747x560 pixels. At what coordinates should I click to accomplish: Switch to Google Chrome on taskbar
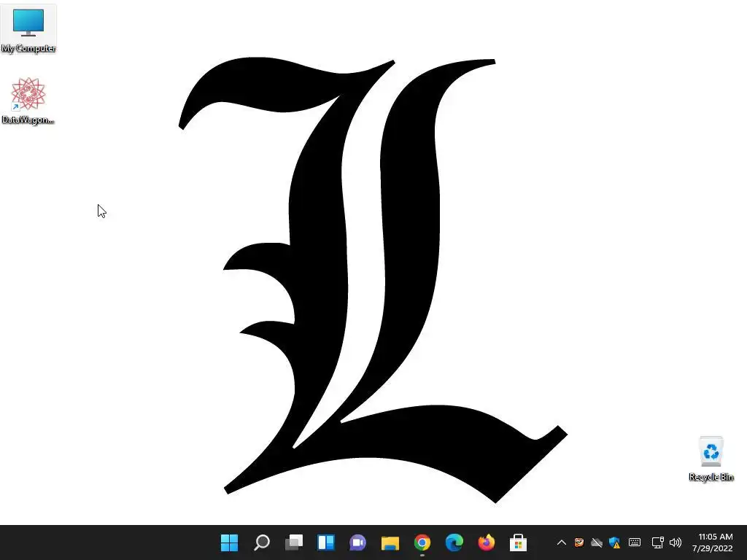point(422,542)
